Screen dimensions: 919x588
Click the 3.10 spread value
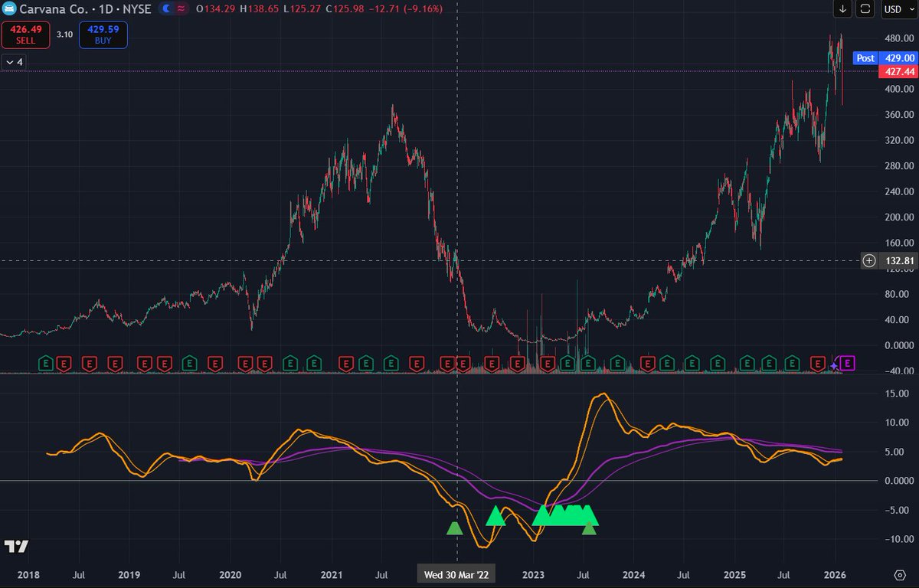point(64,34)
